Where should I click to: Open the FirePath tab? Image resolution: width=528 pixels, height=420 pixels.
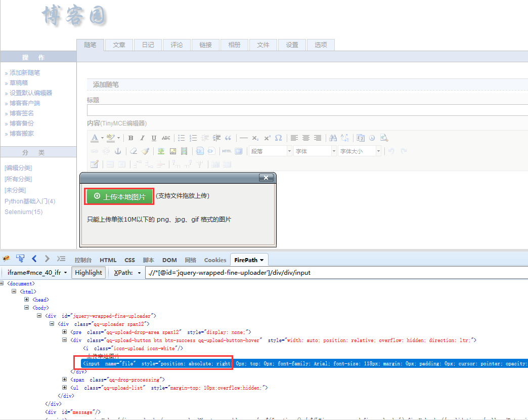[x=249, y=260]
